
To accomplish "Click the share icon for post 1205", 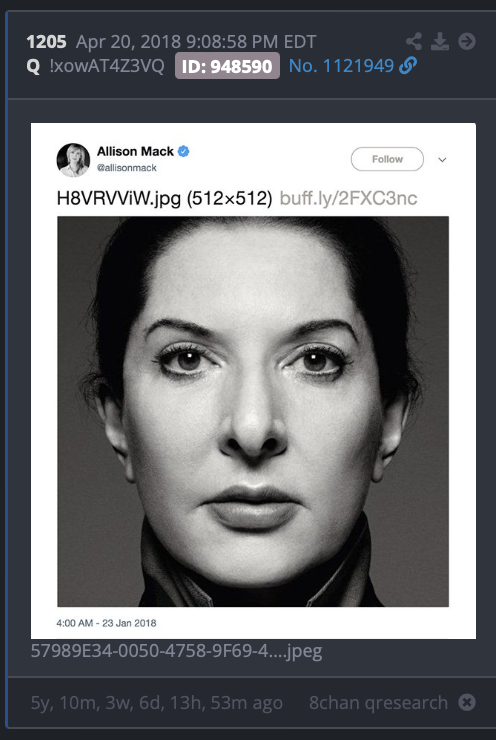I will (414, 42).
